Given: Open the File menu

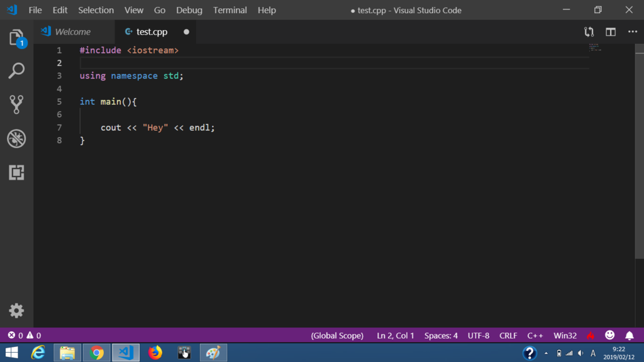Looking at the screenshot, I should tap(35, 10).
